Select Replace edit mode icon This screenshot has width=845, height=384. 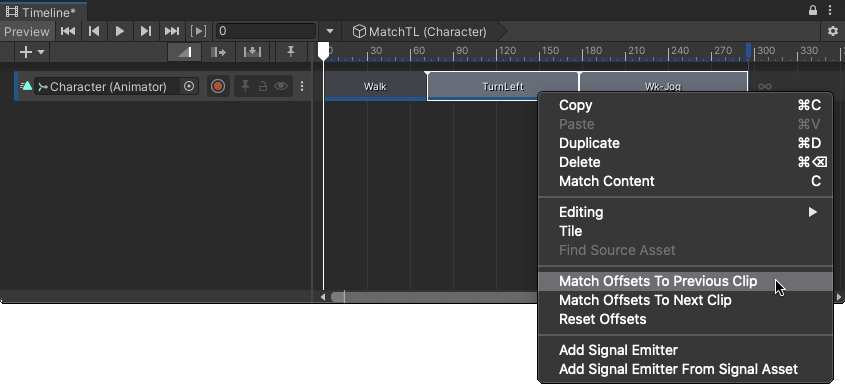(252, 52)
